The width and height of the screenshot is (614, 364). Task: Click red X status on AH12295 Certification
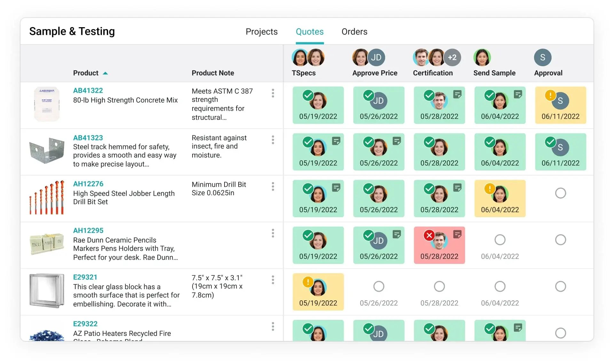point(429,235)
